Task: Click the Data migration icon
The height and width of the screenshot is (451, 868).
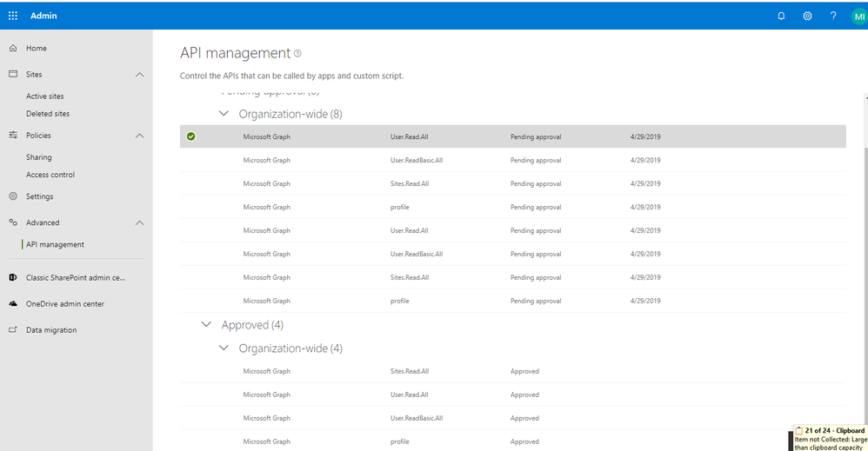Action: [13, 330]
